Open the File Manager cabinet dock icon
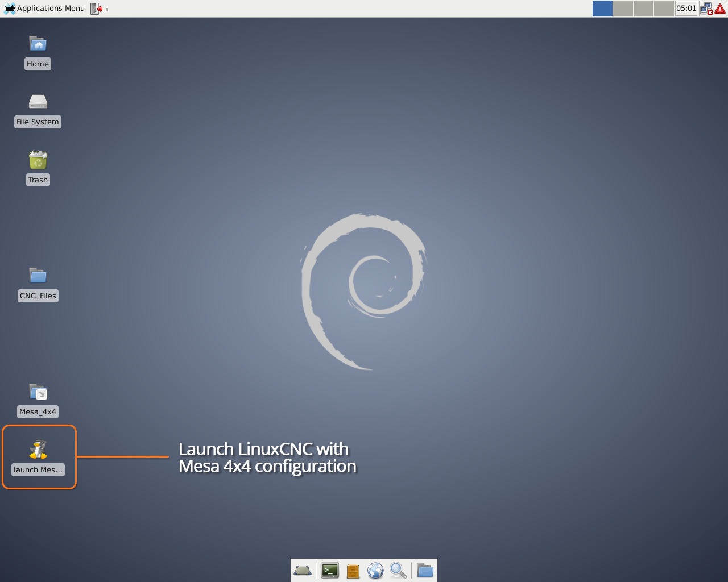 click(353, 571)
